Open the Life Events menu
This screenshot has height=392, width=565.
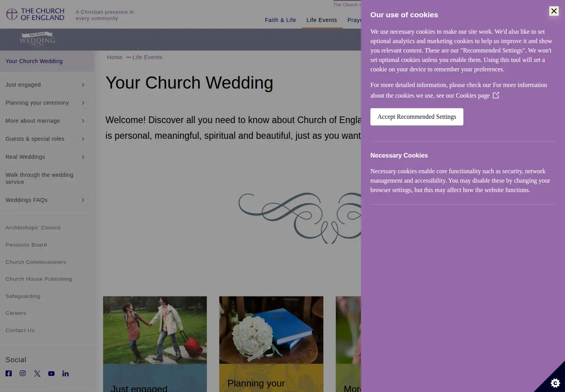pos(322,20)
